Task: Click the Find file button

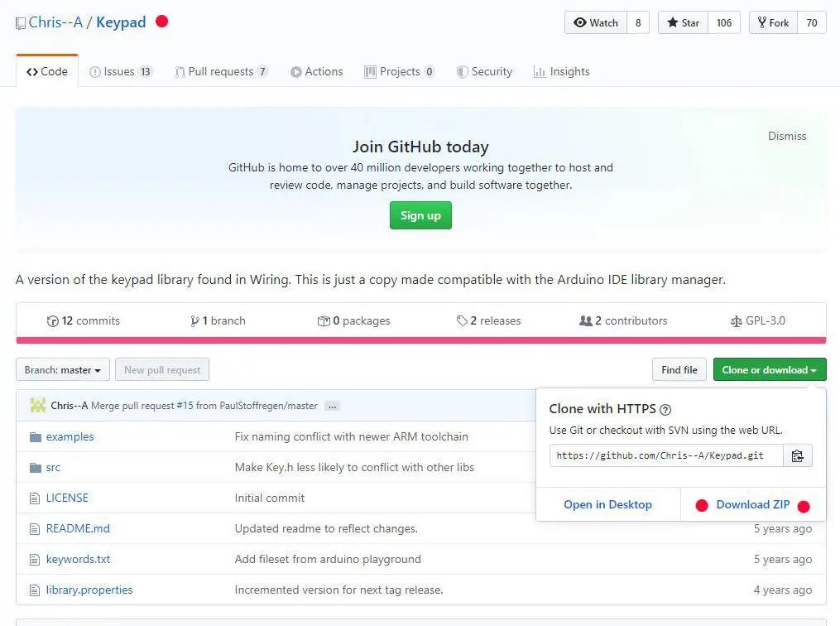Action: click(679, 370)
